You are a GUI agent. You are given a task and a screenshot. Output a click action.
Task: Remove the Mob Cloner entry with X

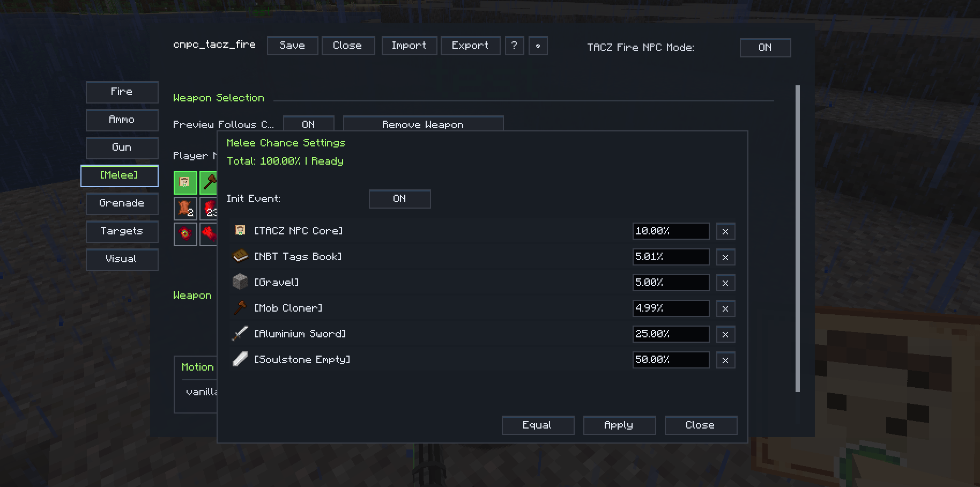[725, 308]
